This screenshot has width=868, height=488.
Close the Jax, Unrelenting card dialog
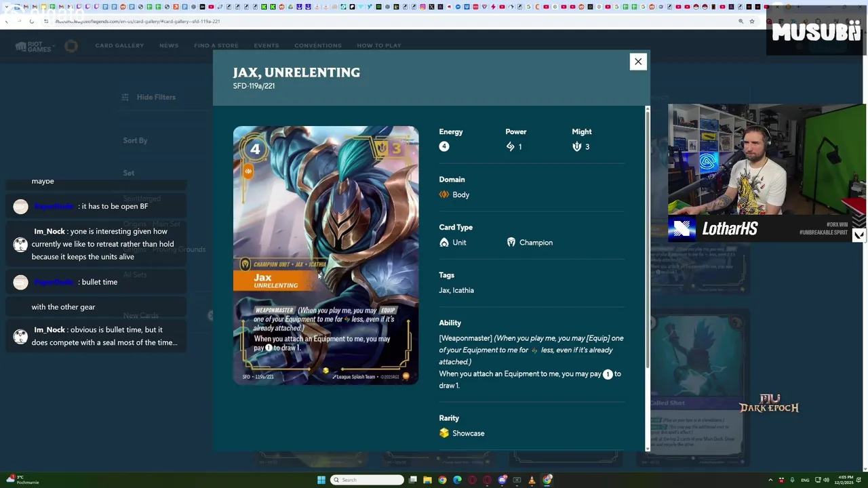(637, 62)
